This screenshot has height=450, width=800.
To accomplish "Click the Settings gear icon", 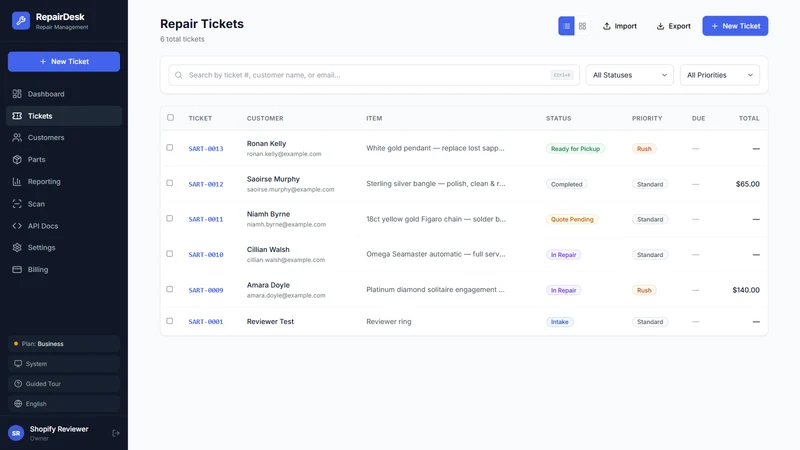I will pos(17,247).
